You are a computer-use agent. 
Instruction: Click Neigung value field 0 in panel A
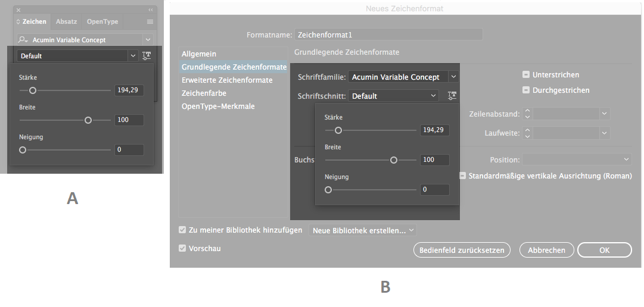click(x=129, y=150)
